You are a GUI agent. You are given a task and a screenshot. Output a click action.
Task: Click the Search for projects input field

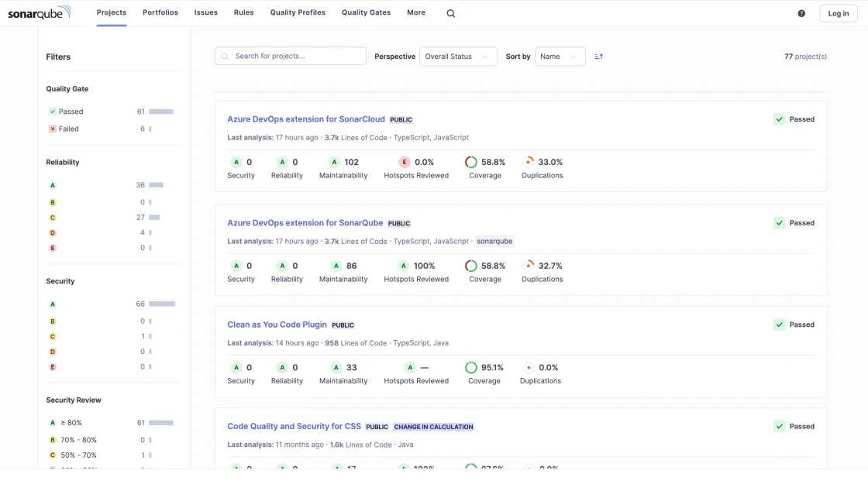(291, 55)
